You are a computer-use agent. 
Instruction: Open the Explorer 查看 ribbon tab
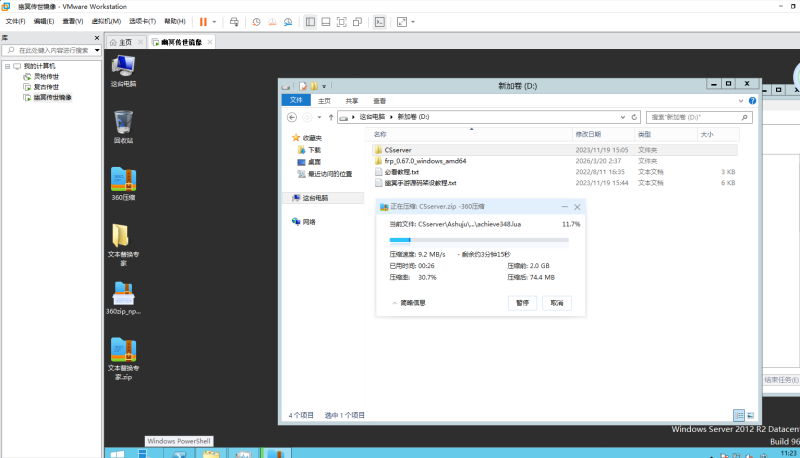coord(379,101)
